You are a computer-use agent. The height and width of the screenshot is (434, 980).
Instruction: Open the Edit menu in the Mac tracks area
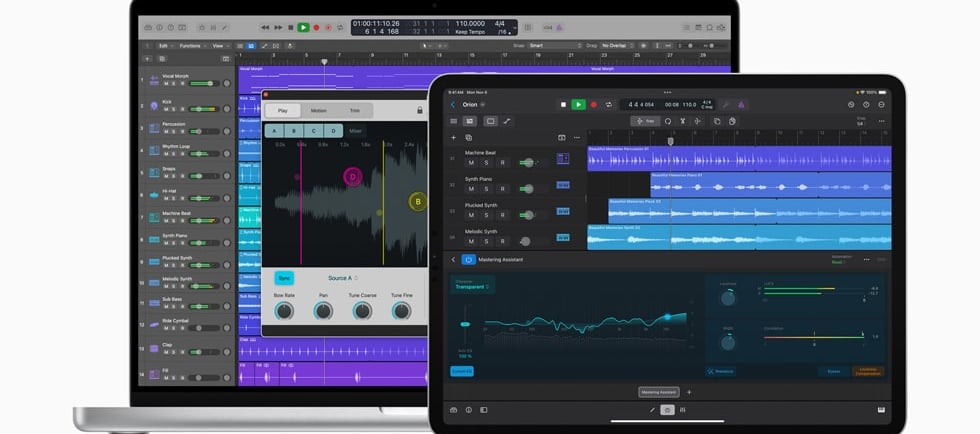pos(165,46)
